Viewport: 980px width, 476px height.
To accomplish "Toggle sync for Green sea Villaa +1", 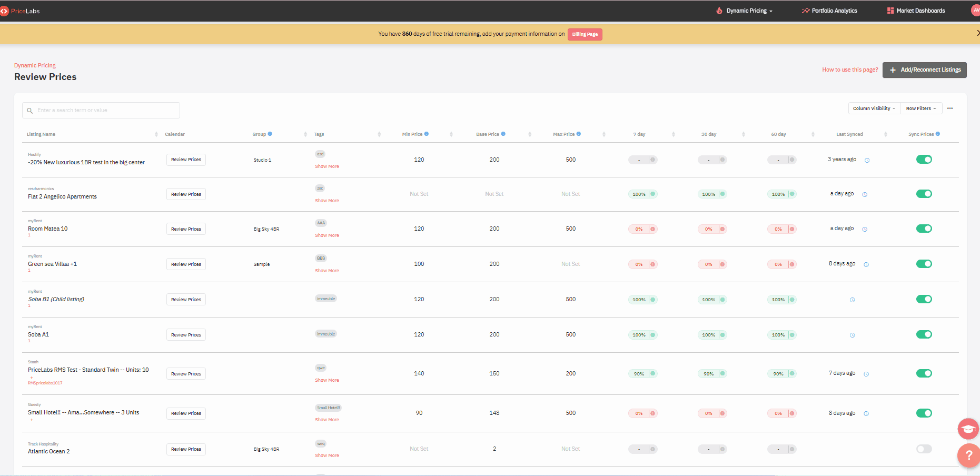I will tap(924, 264).
